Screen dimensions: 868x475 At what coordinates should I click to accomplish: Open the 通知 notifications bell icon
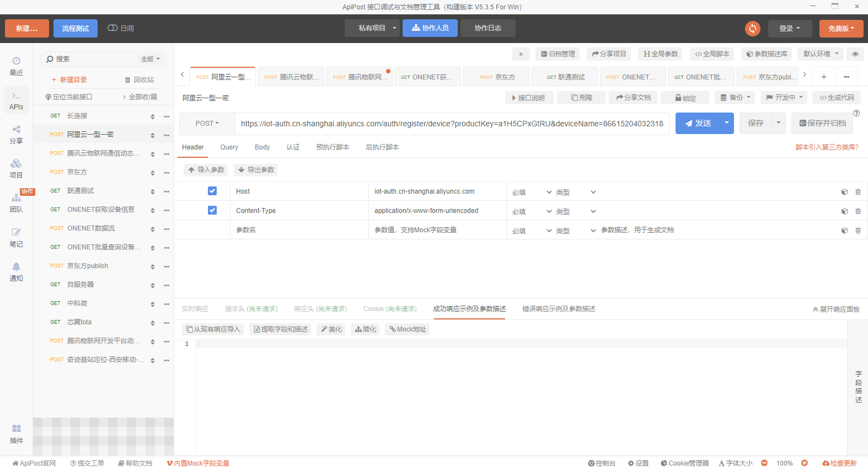pyautogui.click(x=16, y=272)
